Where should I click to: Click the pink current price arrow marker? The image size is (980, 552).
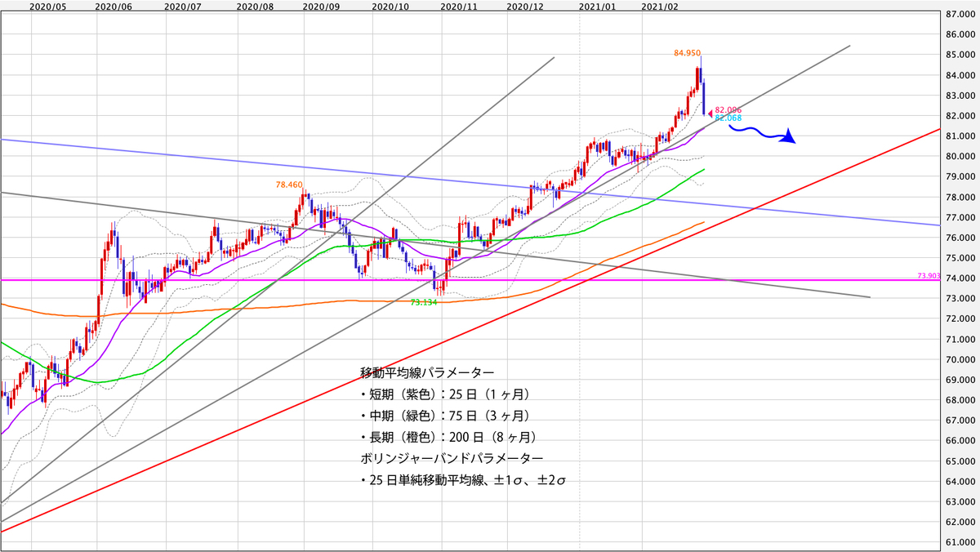click(x=710, y=113)
